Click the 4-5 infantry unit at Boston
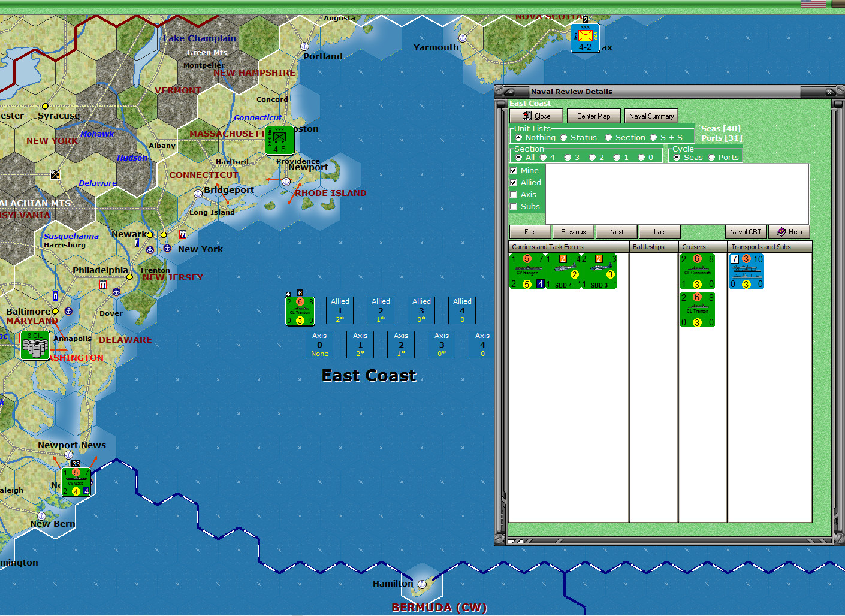 point(280,140)
